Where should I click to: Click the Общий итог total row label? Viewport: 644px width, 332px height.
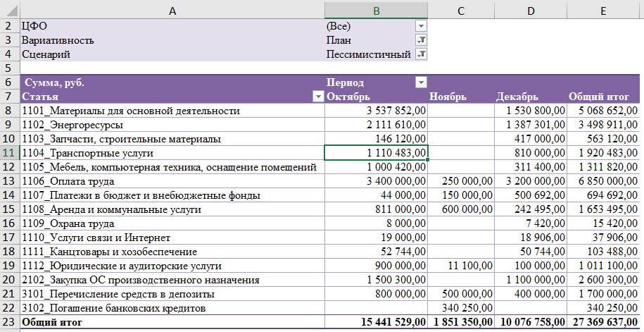tap(172, 321)
